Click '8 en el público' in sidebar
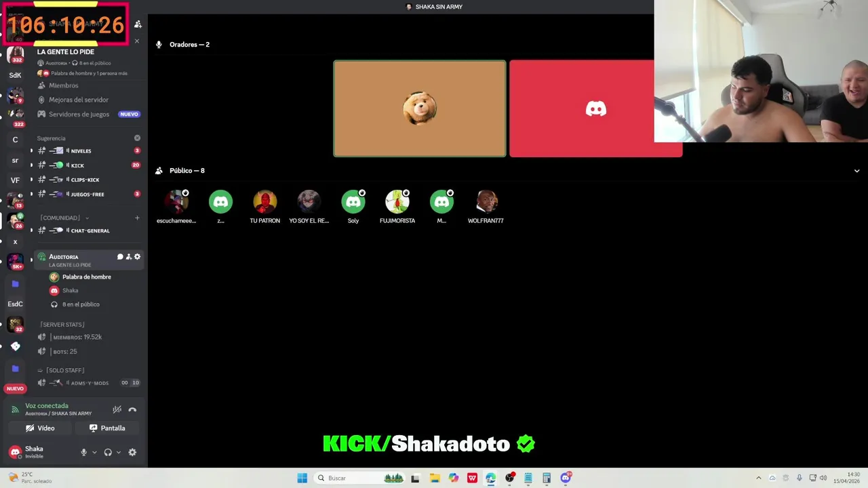This screenshot has height=488, width=868. click(x=75, y=304)
